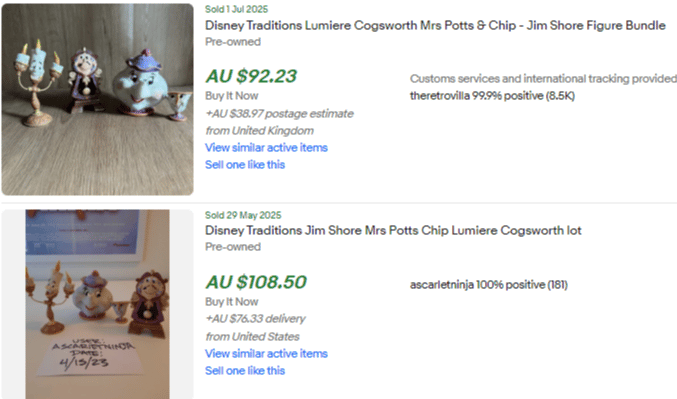Open the 'Lumiere Cogsworth lot' listing title

coord(393,231)
